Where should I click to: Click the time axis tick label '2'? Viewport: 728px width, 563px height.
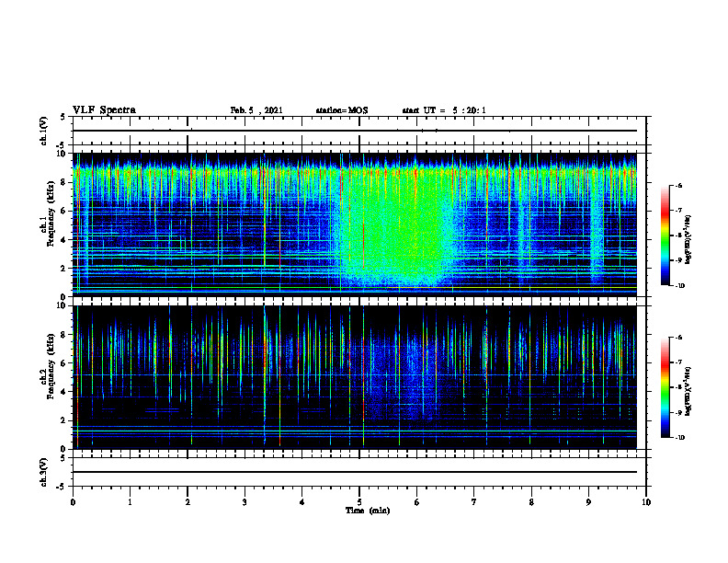(x=188, y=502)
